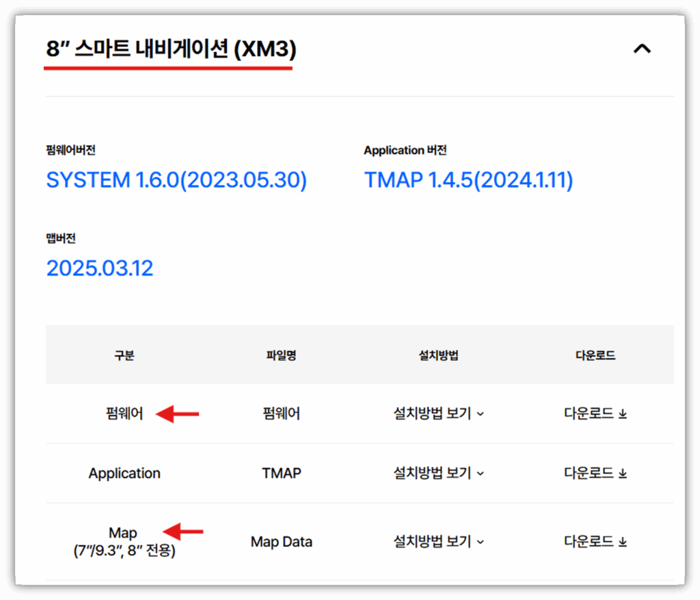Click the 파일명 column header

tap(281, 355)
